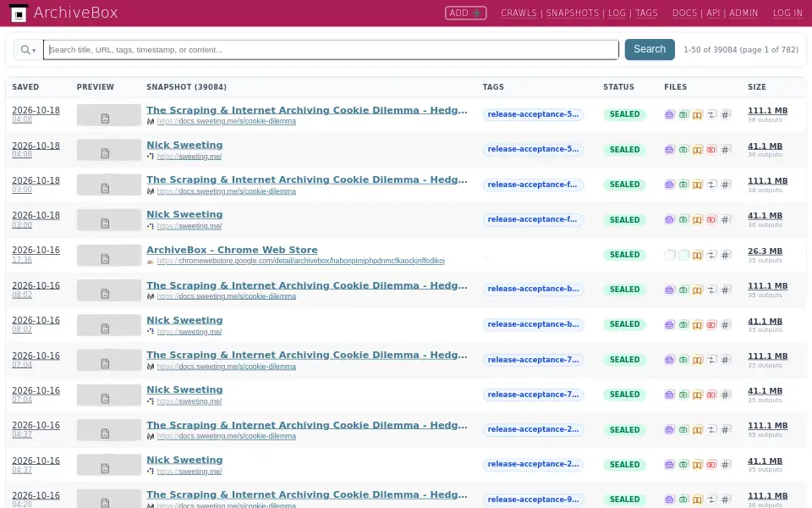
Task: Click the SIZE column header
Action: [x=756, y=87]
